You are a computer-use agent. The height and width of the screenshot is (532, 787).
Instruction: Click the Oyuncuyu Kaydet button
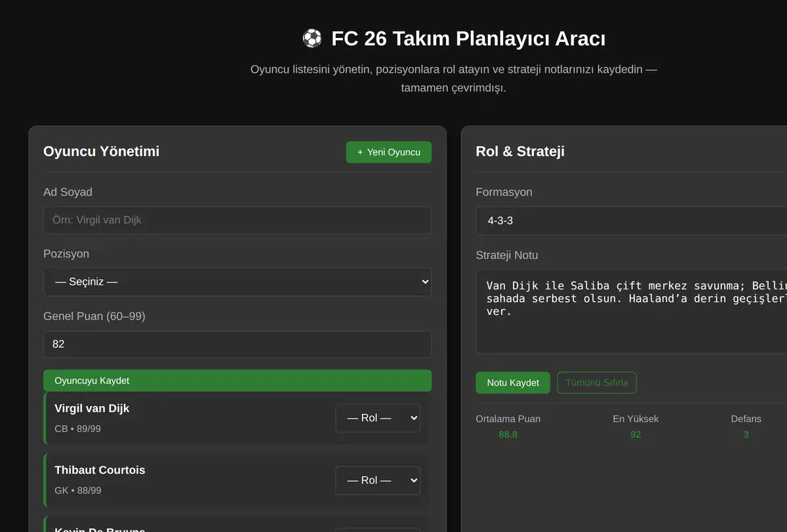pos(237,380)
